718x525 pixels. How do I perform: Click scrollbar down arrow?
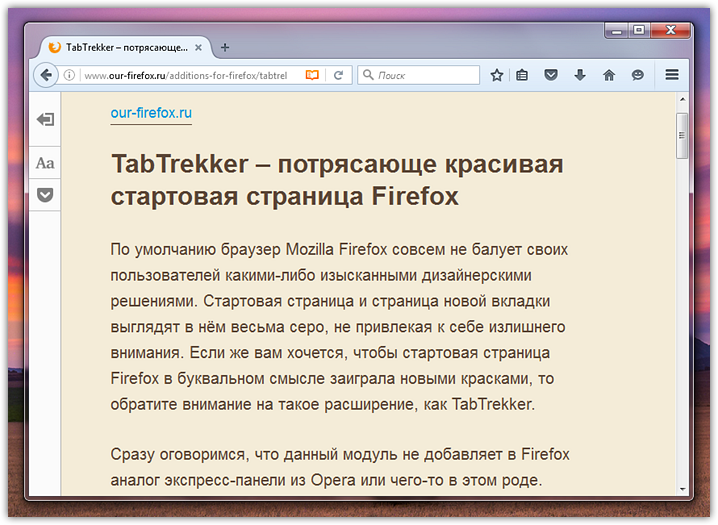(x=682, y=489)
